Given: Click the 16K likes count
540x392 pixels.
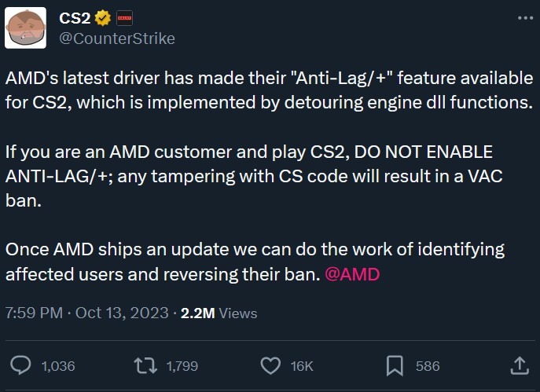Looking at the screenshot, I should tap(302, 366).
